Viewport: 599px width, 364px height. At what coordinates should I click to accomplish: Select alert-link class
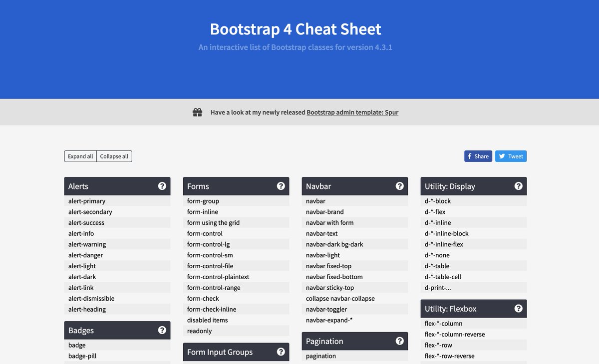click(117, 288)
